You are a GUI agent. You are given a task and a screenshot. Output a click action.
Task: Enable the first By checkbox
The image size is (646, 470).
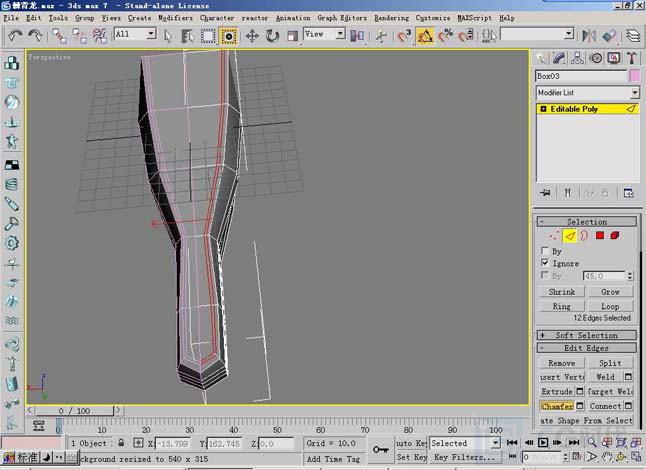[545, 250]
